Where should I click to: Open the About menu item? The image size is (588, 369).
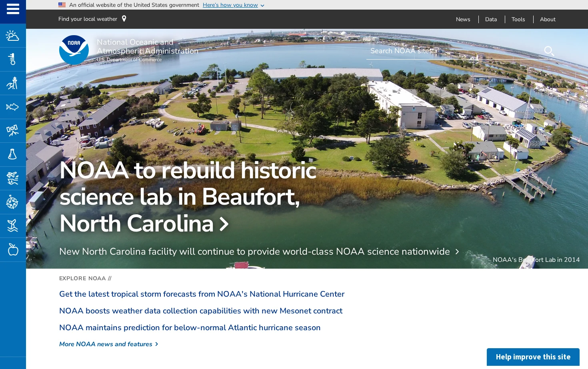[548, 19]
